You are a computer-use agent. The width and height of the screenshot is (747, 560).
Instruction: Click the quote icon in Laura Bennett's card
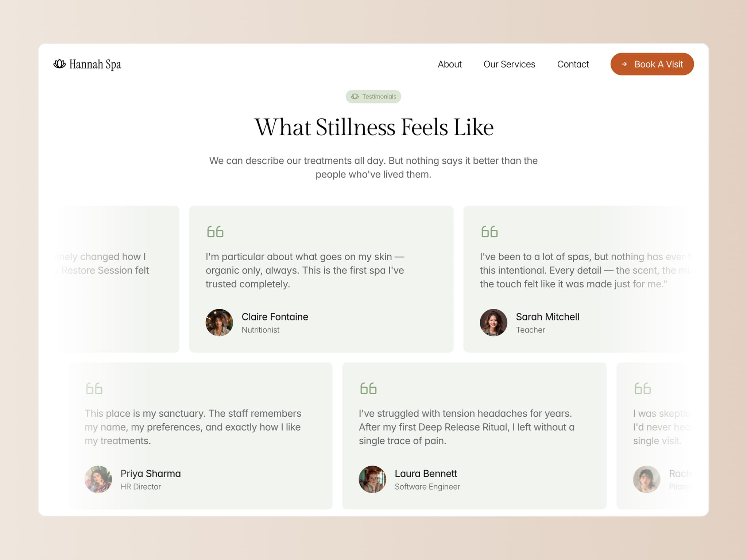tap(368, 388)
